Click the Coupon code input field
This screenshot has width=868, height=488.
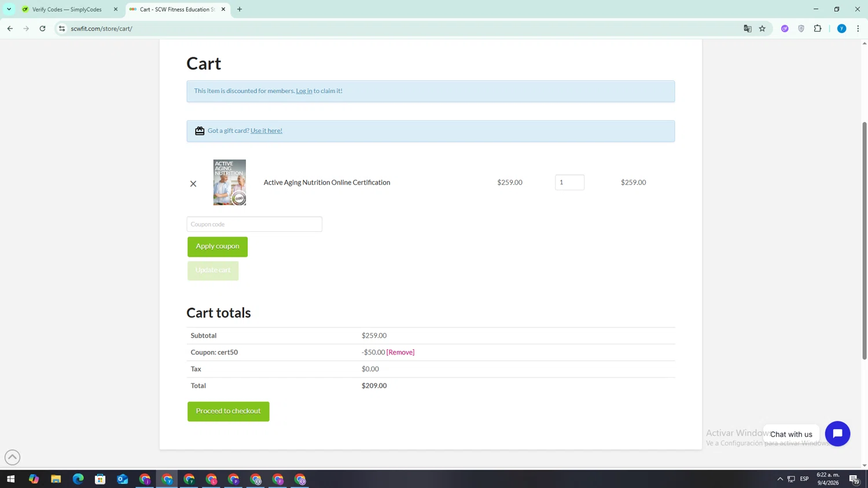point(254,224)
